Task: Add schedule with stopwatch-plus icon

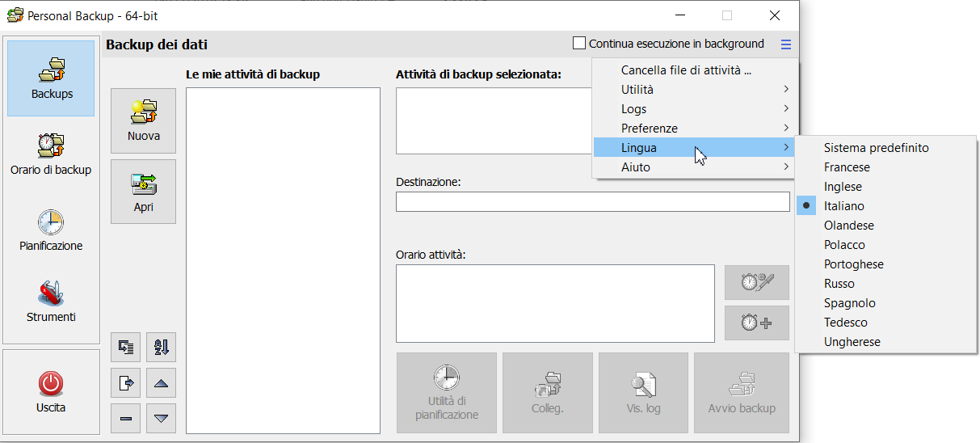Action: click(x=757, y=323)
